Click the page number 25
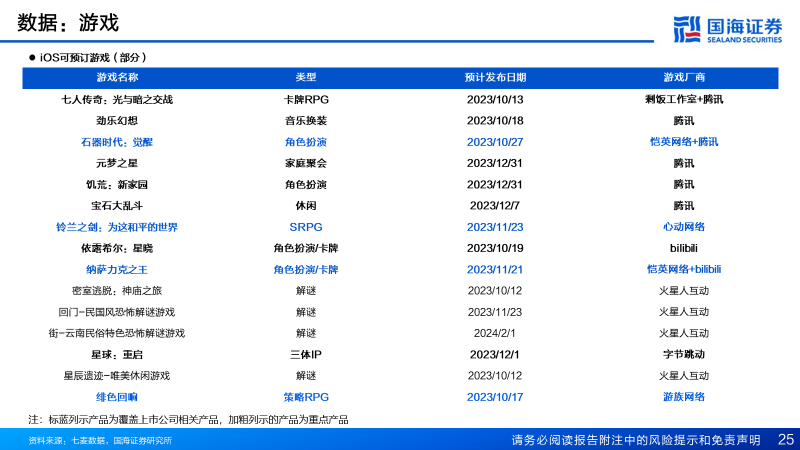Screen dimensions: 800x450 786,440
